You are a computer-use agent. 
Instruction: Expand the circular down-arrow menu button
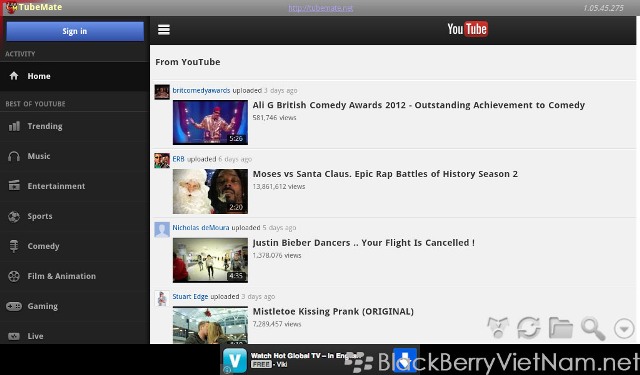(x=624, y=328)
